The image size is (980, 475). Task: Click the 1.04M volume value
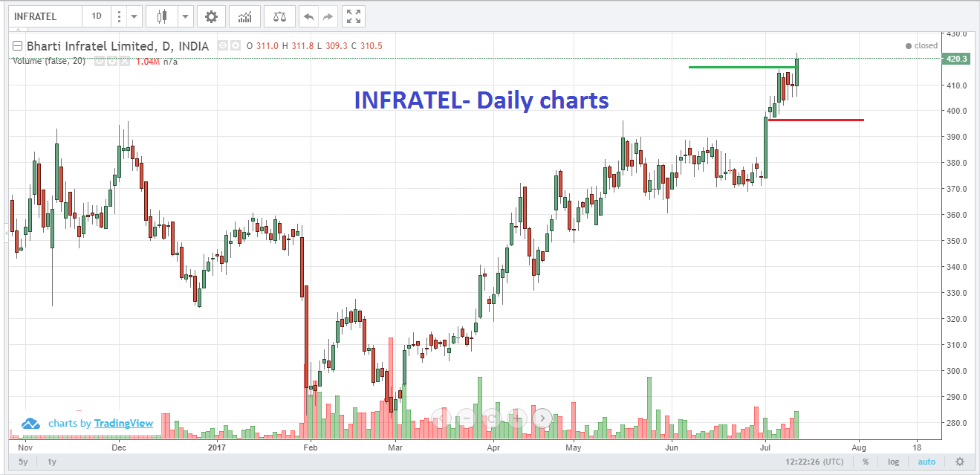148,61
